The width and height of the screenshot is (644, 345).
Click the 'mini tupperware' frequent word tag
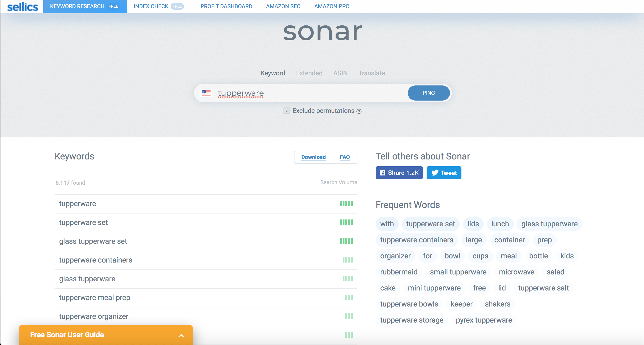pyautogui.click(x=434, y=288)
